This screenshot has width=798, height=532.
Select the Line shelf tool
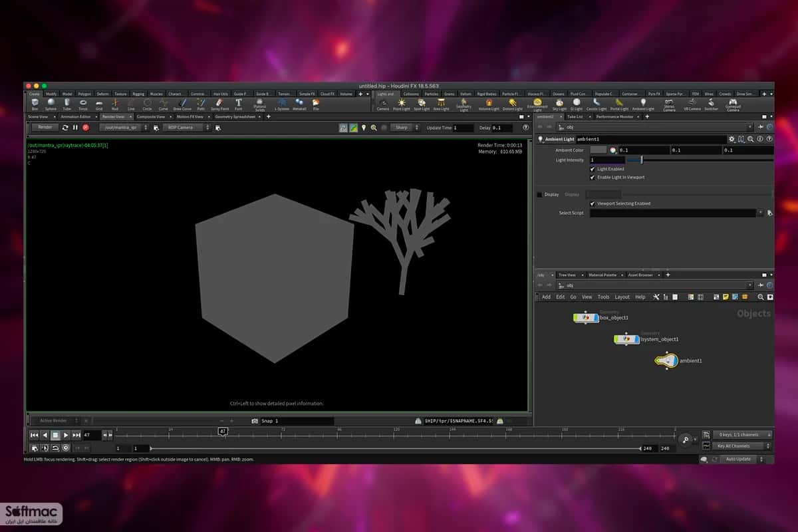[x=131, y=104]
